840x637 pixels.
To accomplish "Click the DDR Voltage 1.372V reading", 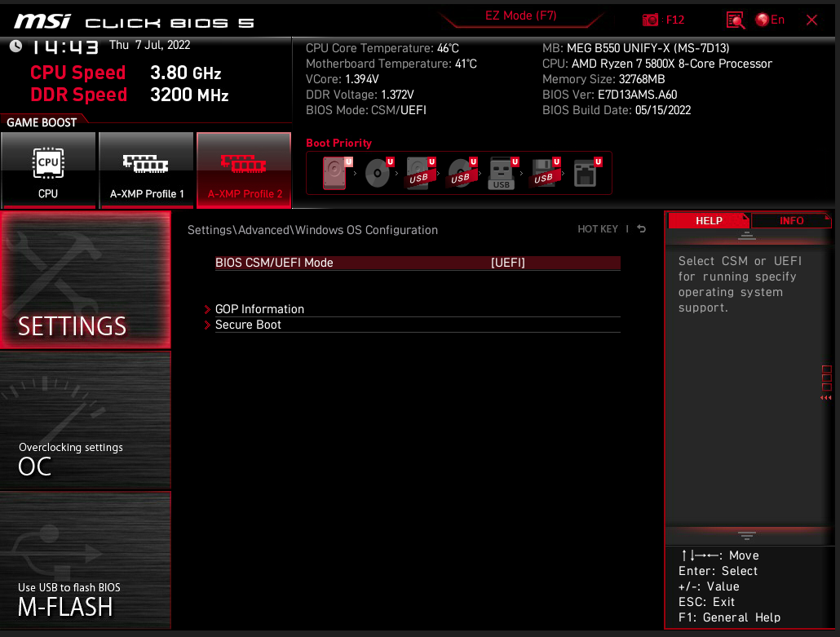I will (360, 95).
